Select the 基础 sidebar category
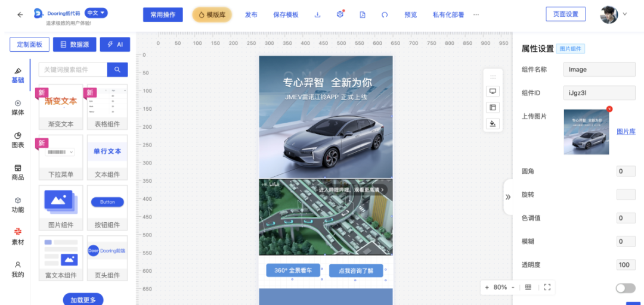 tap(18, 76)
